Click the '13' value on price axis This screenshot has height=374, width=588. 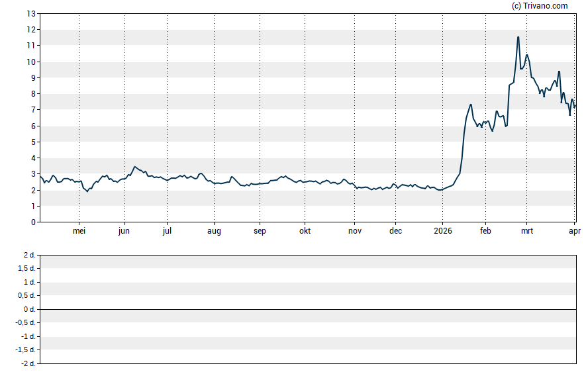[x=31, y=13]
